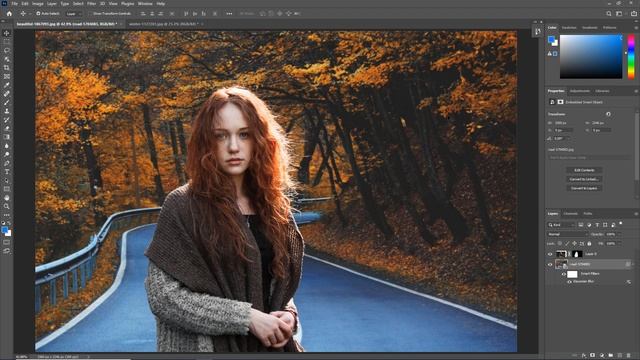The height and width of the screenshot is (360, 640).
Task: Select the Frame tool
Action: [7, 76]
